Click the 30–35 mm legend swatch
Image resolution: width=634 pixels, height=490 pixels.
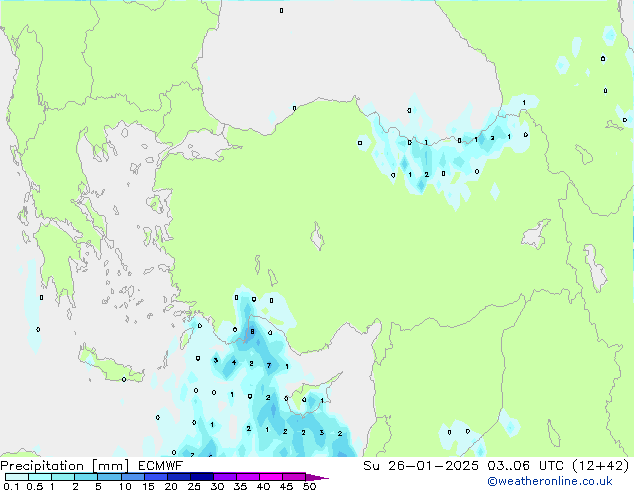tap(224, 477)
